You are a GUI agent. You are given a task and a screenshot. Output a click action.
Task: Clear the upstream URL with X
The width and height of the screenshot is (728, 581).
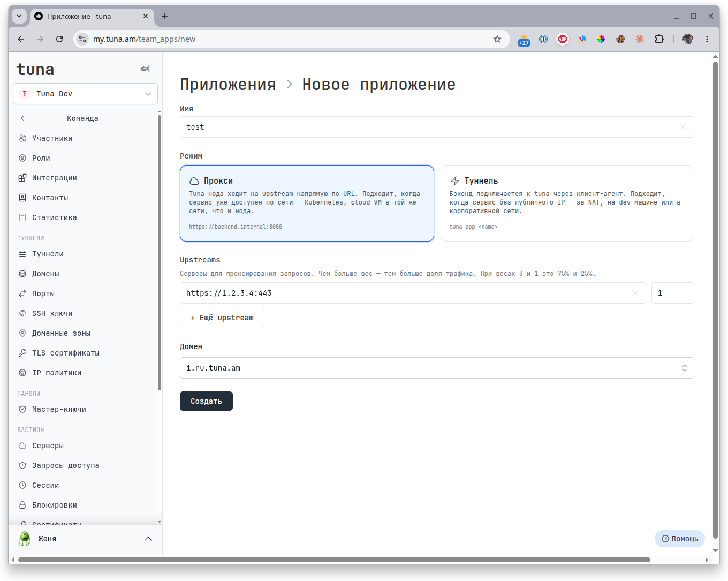click(x=635, y=293)
